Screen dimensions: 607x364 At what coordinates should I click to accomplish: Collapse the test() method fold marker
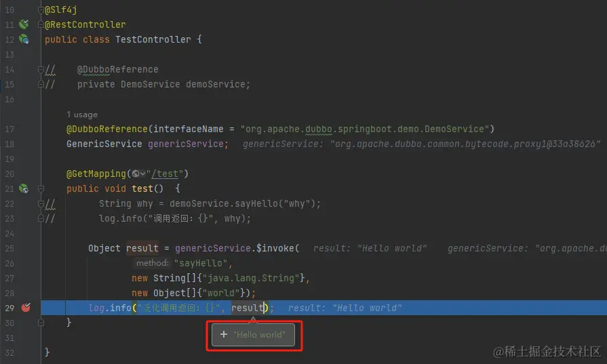41,188
